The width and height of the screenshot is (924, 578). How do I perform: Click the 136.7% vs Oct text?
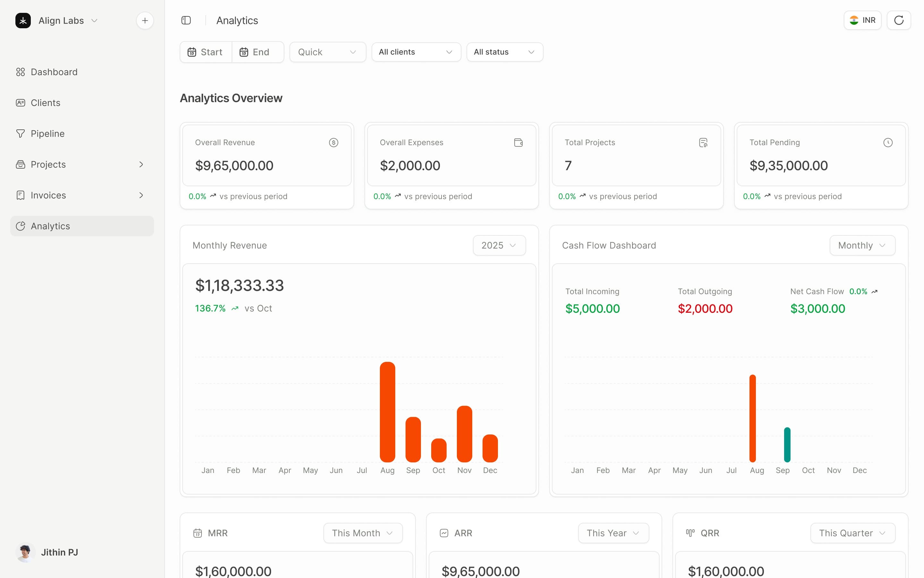(x=233, y=309)
